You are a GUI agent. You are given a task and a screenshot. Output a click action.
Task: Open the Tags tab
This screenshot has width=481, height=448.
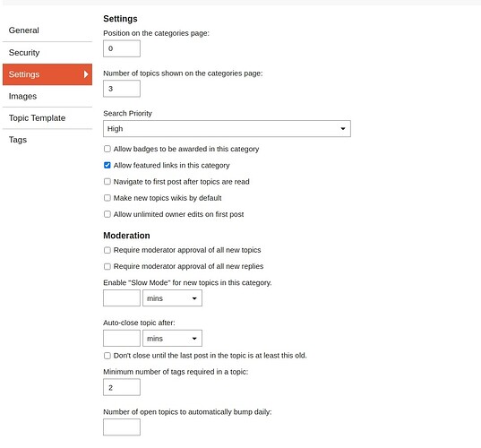47,140
